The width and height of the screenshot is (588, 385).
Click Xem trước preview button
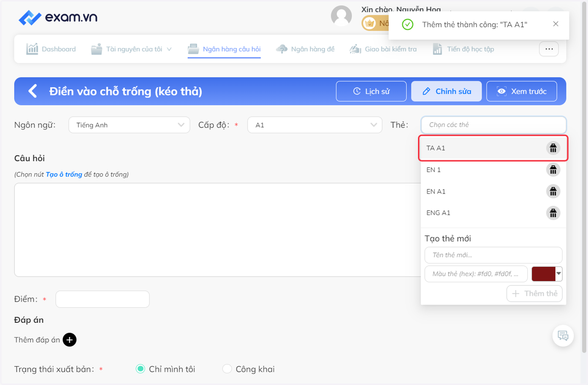pos(522,91)
